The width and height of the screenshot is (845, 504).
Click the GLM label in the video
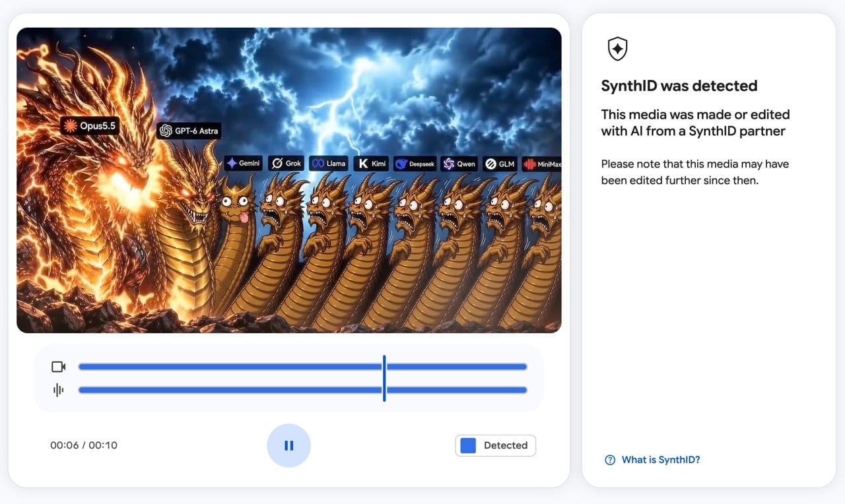pyautogui.click(x=500, y=164)
